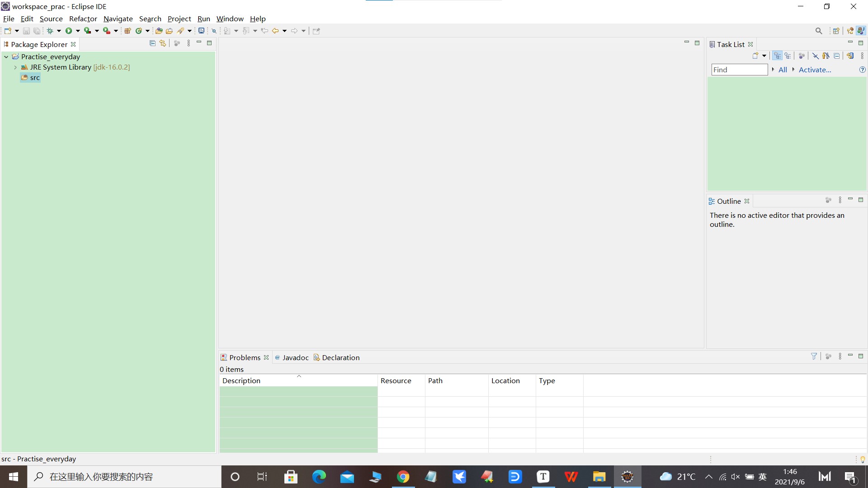Open Chrome from the Windows taskbar

pos(403,477)
